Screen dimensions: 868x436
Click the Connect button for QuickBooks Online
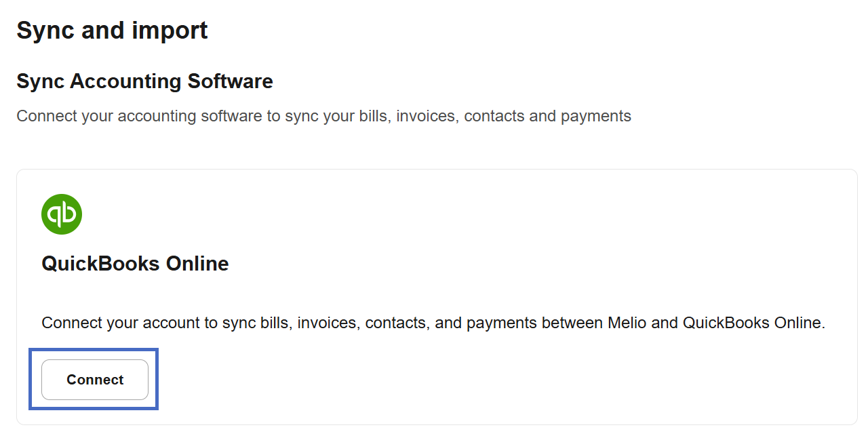pyautogui.click(x=95, y=380)
